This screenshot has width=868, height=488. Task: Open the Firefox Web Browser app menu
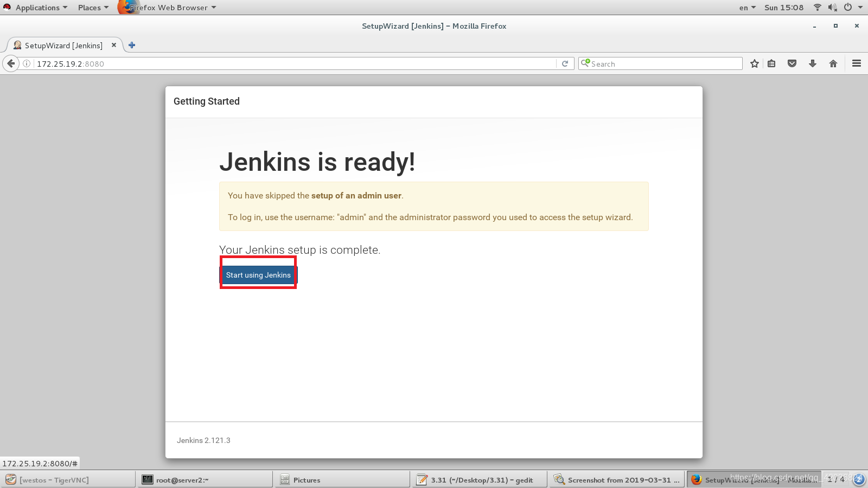coord(168,8)
